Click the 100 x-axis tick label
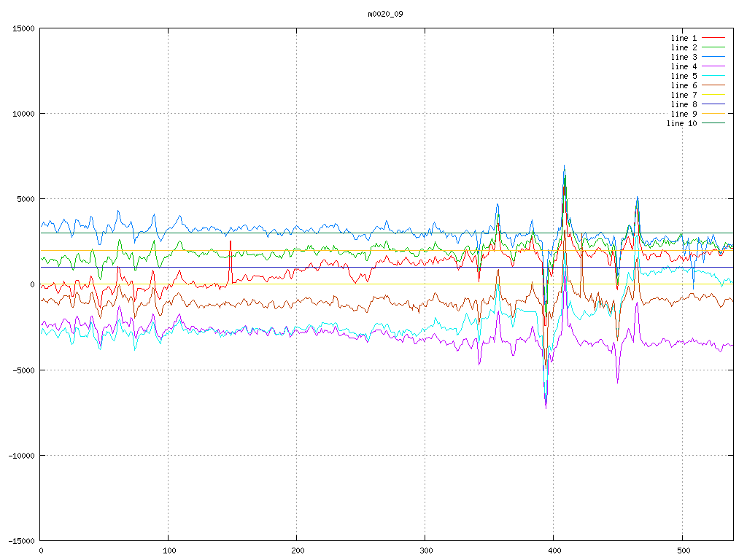The height and width of the screenshot is (560, 747). [169, 551]
